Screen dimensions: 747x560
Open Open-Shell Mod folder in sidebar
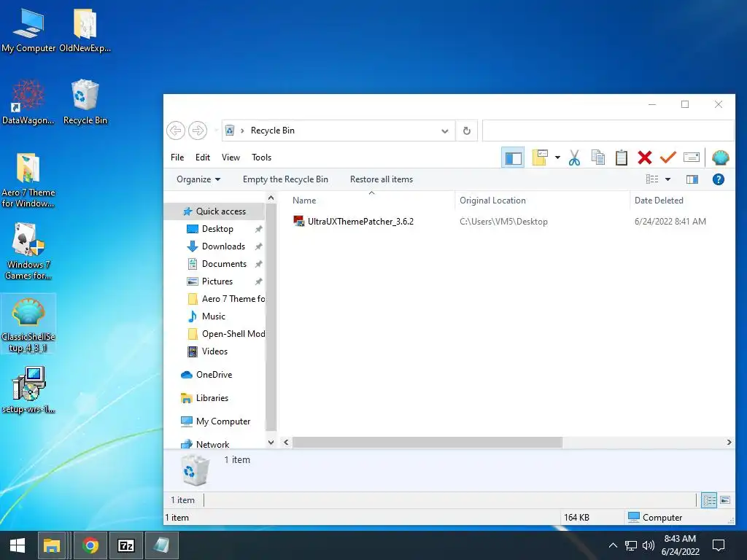(227, 334)
